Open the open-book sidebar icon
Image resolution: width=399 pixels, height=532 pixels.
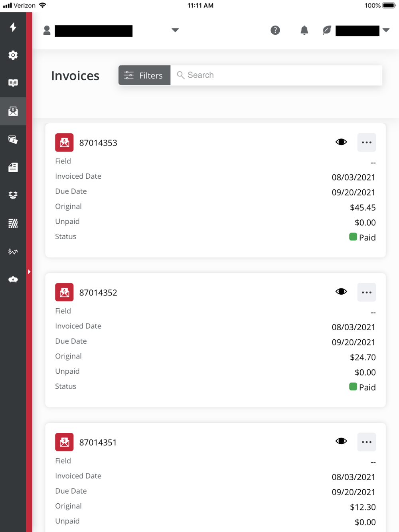13,83
